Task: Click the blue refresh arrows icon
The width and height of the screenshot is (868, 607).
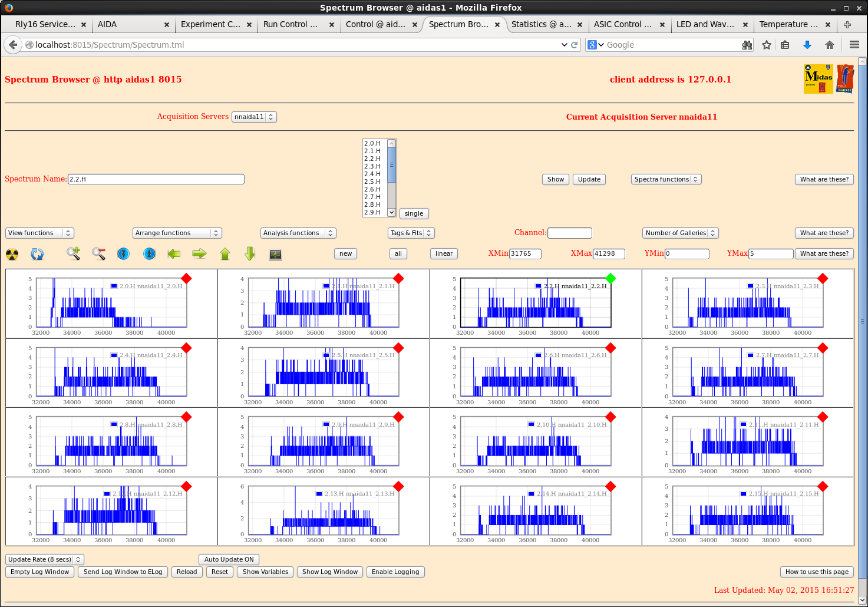Action: coord(37,255)
